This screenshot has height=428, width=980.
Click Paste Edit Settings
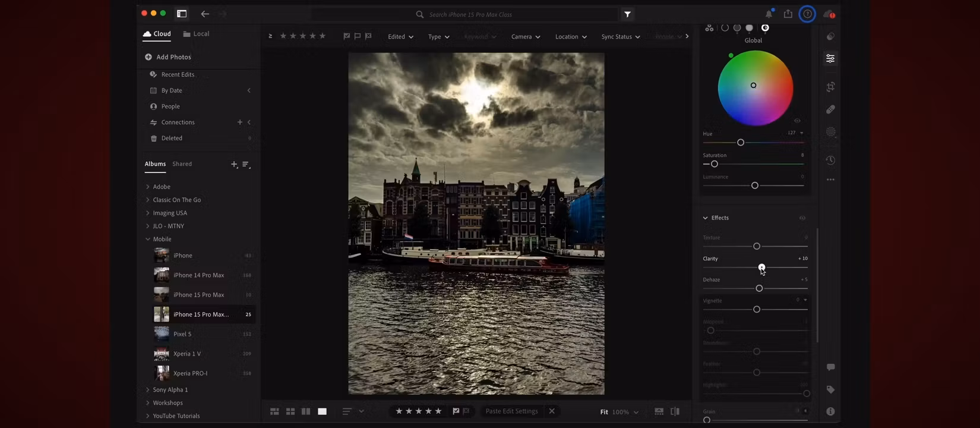coord(511,411)
